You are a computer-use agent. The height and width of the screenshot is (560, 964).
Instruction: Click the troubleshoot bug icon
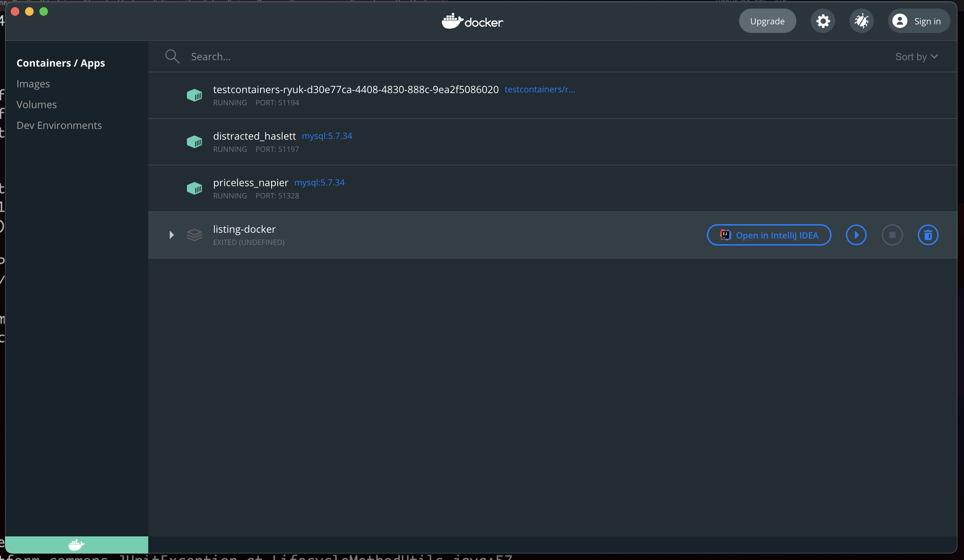(x=861, y=21)
